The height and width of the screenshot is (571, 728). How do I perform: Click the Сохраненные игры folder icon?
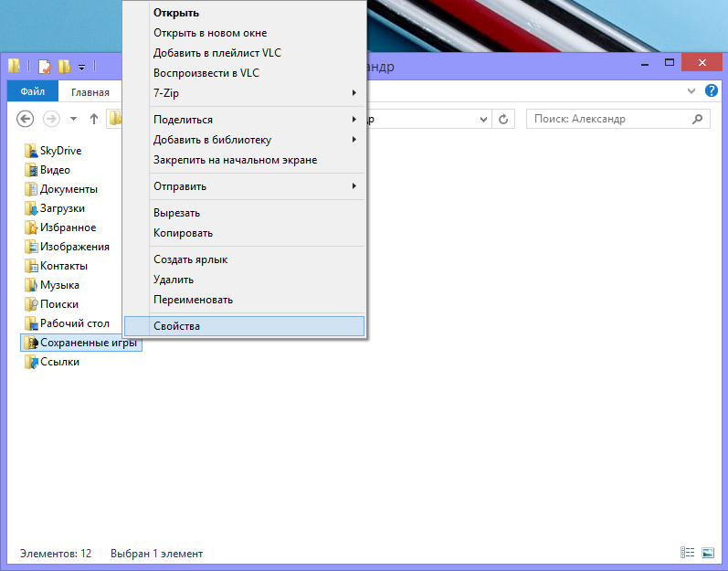[31, 343]
